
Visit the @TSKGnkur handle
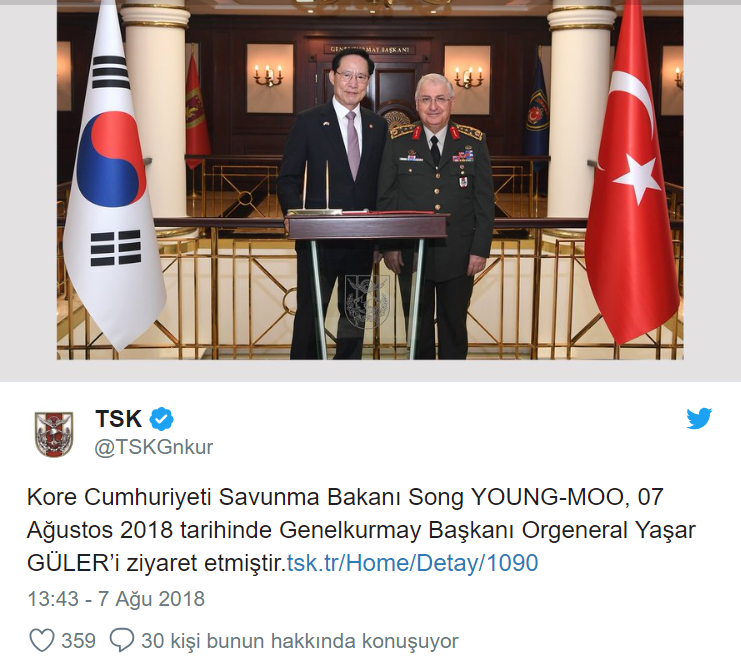[154, 447]
